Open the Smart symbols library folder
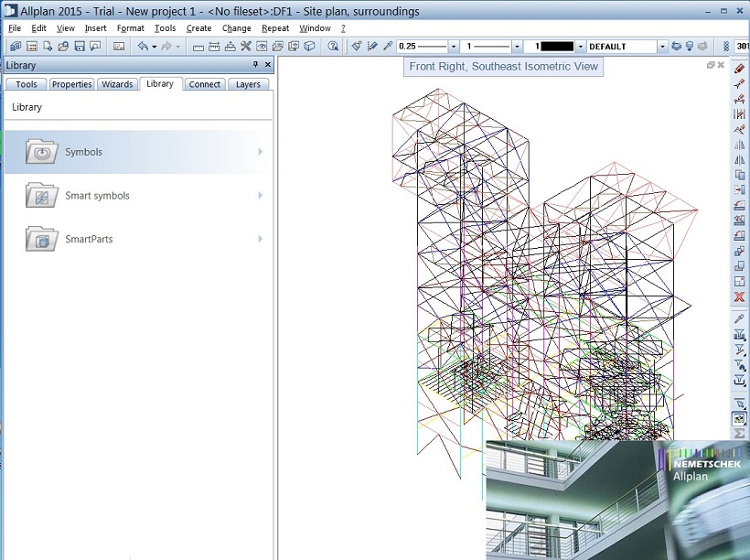750x560 pixels. tap(138, 195)
